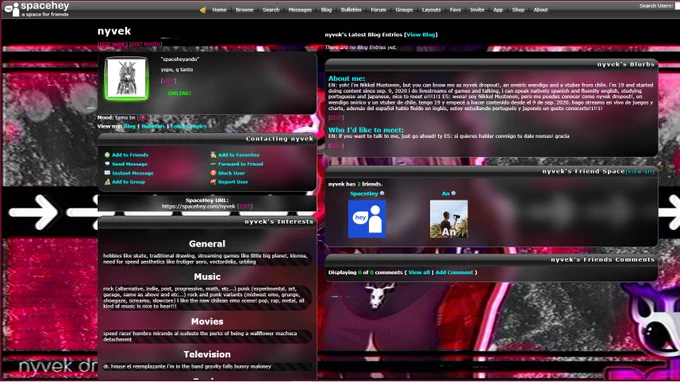Click the Forward to Friend link

(241, 164)
